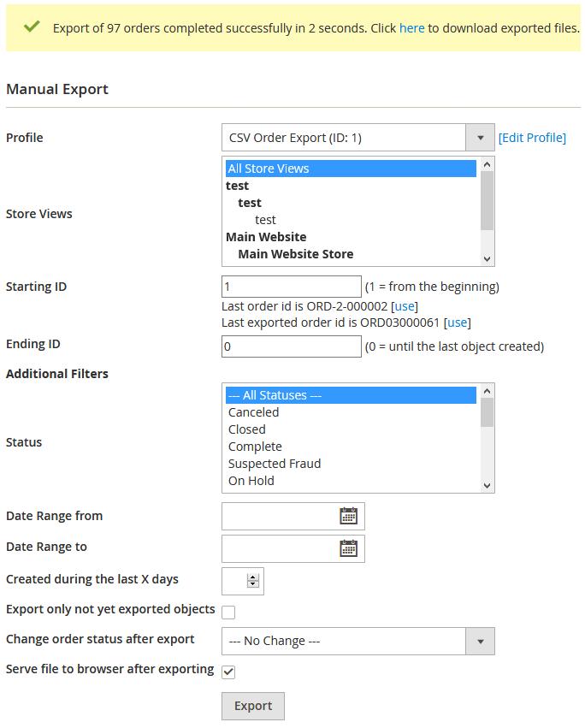Viewport: 585px width, 728px height.
Task: Open the Date Range to calendar picker
Action: coord(348,548)
